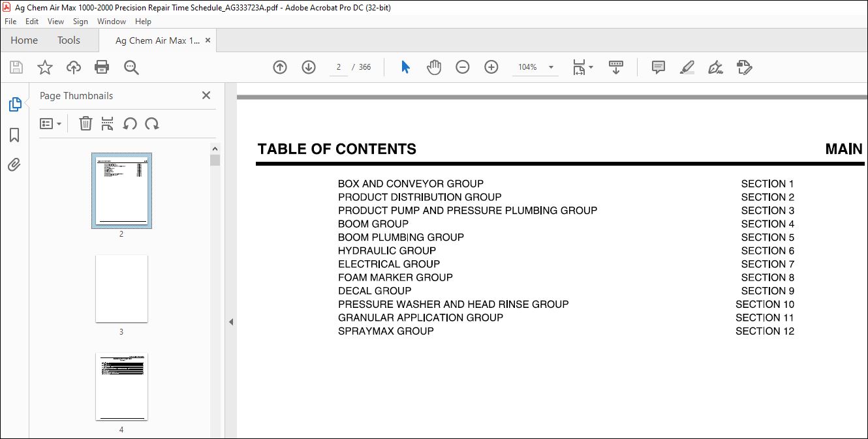Click the BOOM PLUMBING GROUP entry
Viewport: 868px width, 439px height.
coord(401,237)
